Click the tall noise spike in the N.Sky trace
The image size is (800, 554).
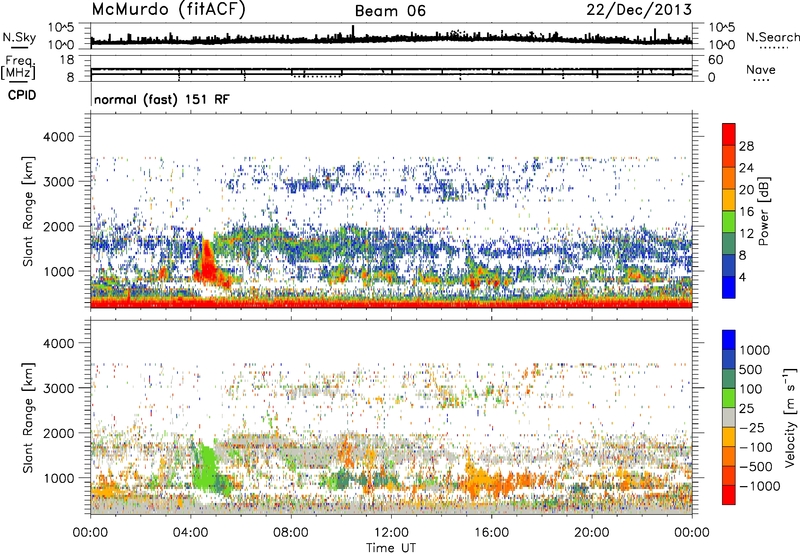(x=353, y=34)
